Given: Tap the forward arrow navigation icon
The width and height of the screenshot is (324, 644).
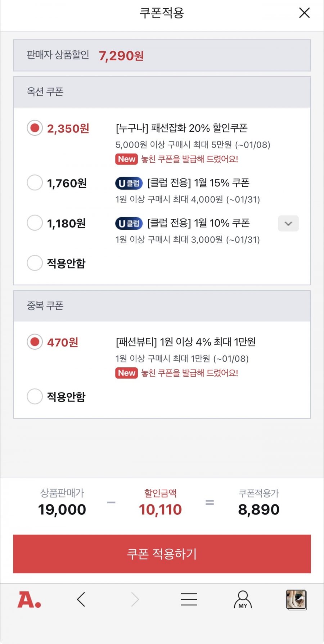Looking at the screenshot, I should [x=135, y=599].
